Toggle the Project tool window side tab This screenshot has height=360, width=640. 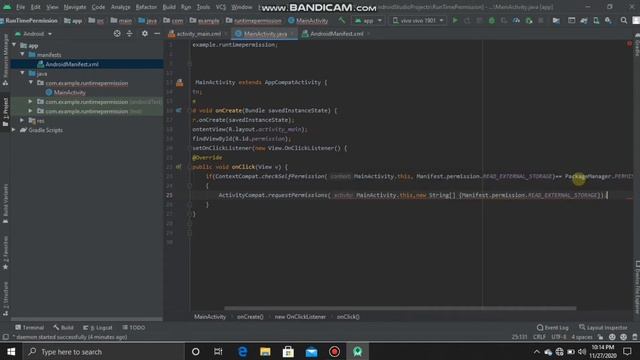tap(5, 112)
